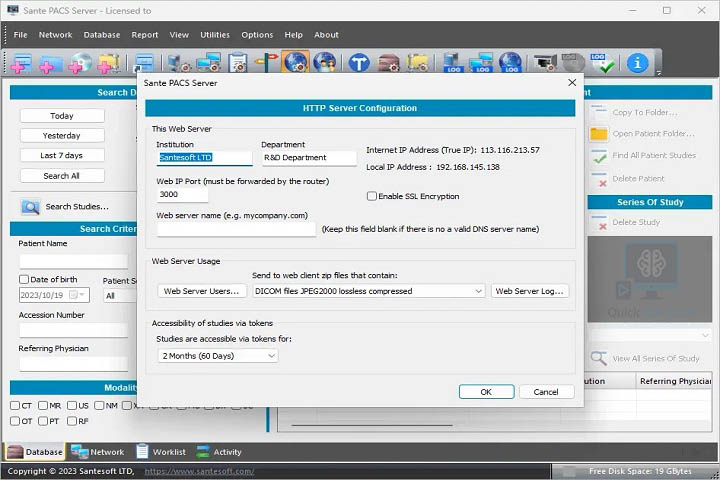Check the RF modality checkbox
Viewport: 720px width, 480px height.
point(72,421)
